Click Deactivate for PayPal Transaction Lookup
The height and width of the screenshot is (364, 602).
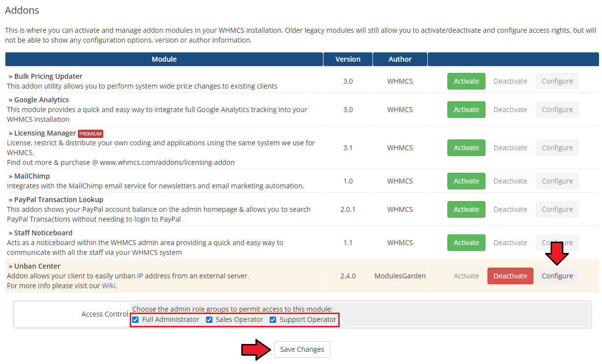pyautogui.click(x=510, y=209)
